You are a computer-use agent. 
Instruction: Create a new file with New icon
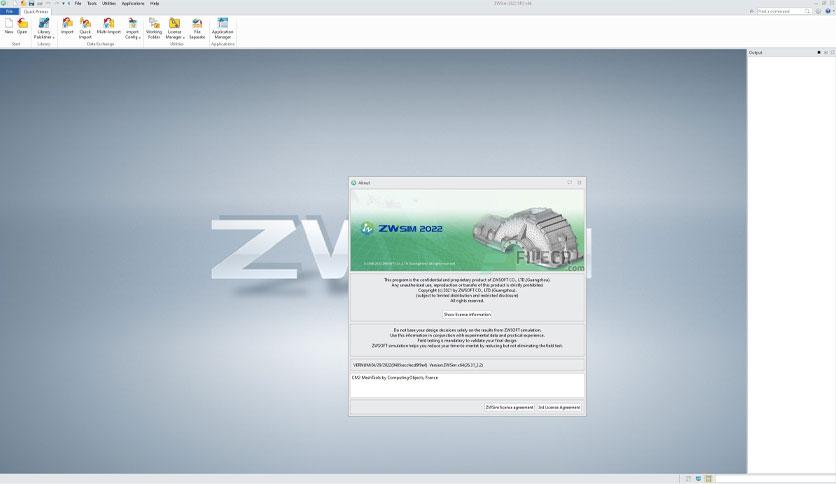tap(9, 27)
